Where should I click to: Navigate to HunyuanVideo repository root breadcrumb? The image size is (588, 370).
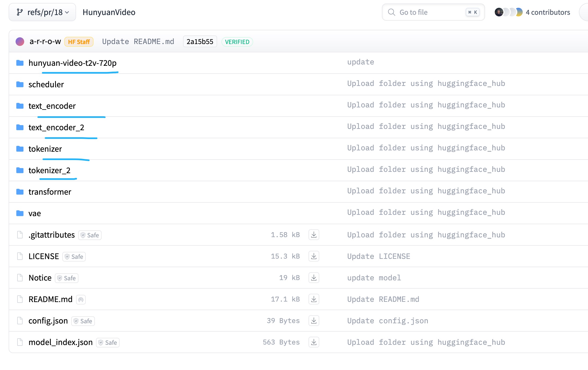click(109, 12)
